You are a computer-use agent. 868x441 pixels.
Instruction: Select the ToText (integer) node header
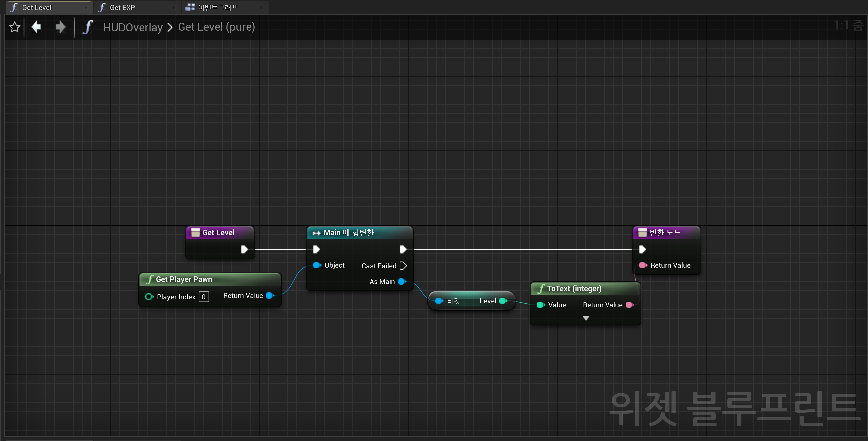585,289
